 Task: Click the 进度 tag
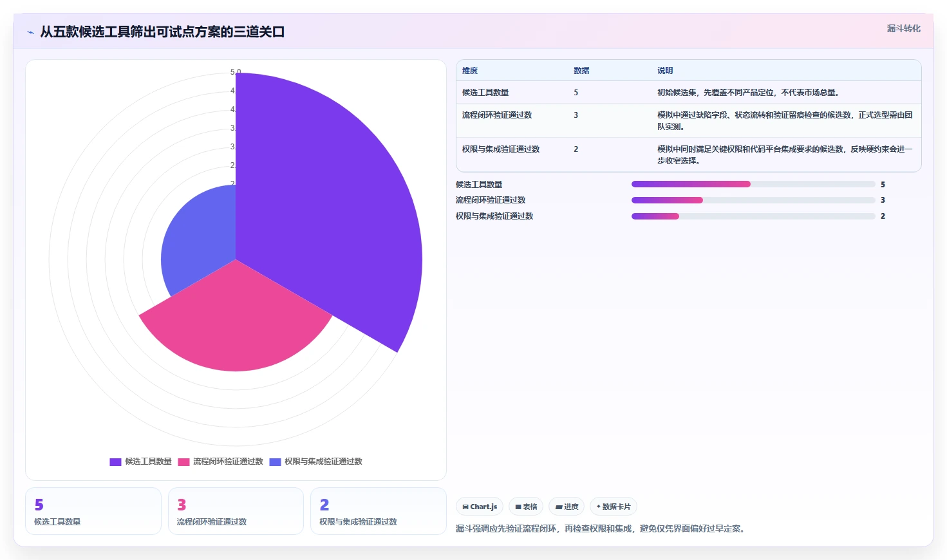pos(567,507)
